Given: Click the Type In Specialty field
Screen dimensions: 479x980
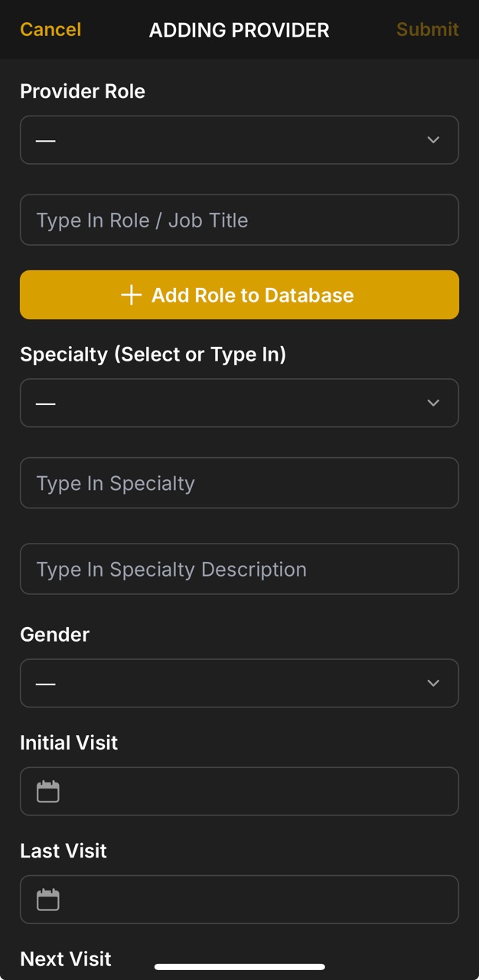Looking at the screenshot, I should [x=239, y=482].
